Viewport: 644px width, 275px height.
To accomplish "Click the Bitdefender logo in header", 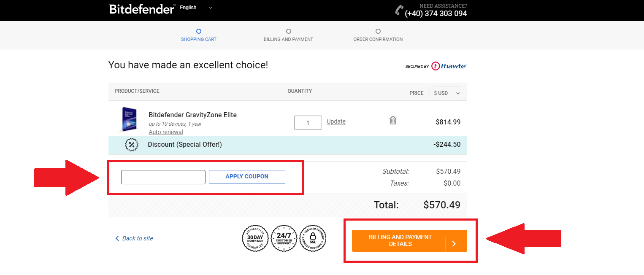I will point(142,9).
